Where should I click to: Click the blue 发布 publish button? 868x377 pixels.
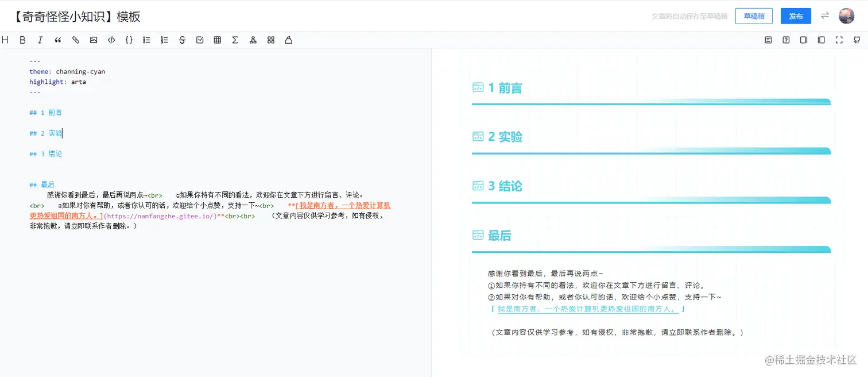pyautogui.click(x=796, y=16)
